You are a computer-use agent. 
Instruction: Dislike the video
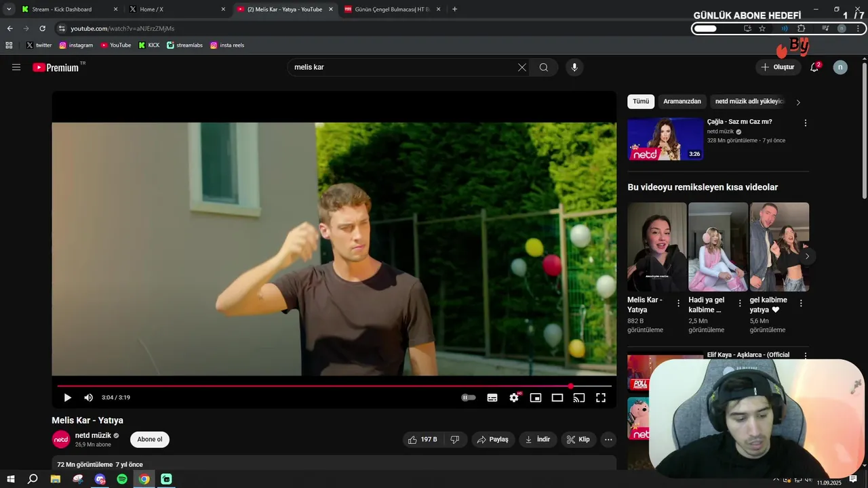(x=455, y=439)
